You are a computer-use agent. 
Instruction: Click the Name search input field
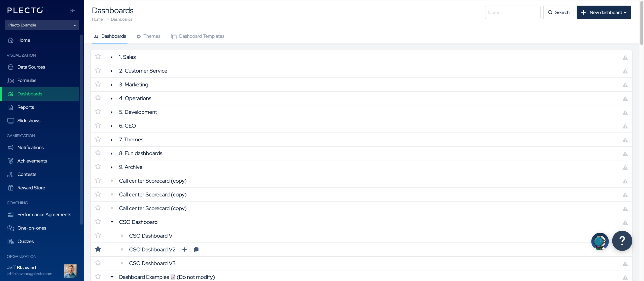tap(512, 12)
